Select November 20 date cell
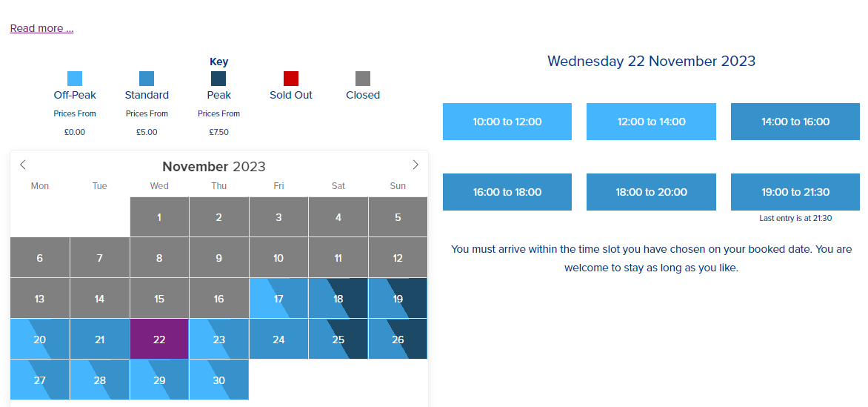 (x=40, y=340)
